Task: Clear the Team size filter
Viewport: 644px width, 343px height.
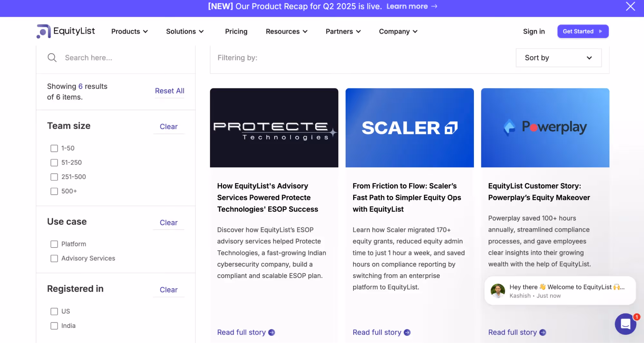Action: [x=168, y=126]
